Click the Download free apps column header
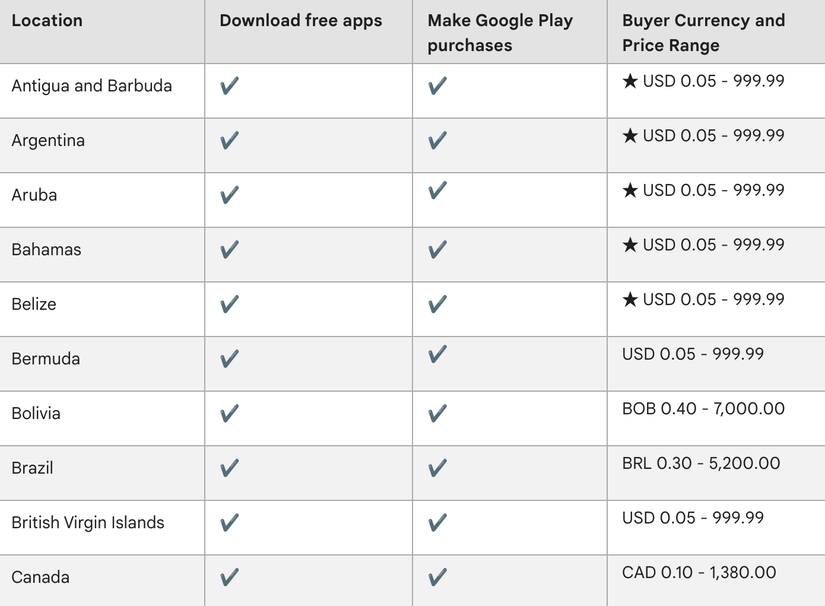Screen dimensions: 825x606 (301, 21)
